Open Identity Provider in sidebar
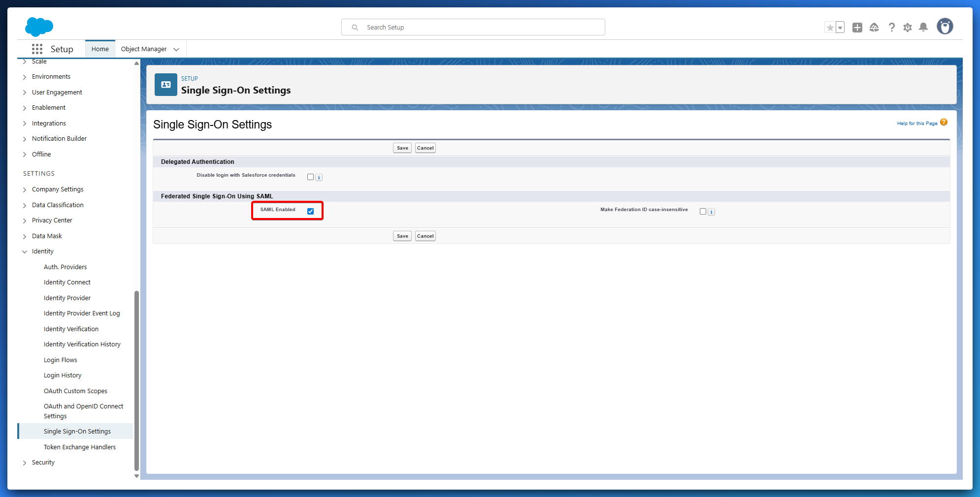Screen dimensions: 980x497 point(67,298)
